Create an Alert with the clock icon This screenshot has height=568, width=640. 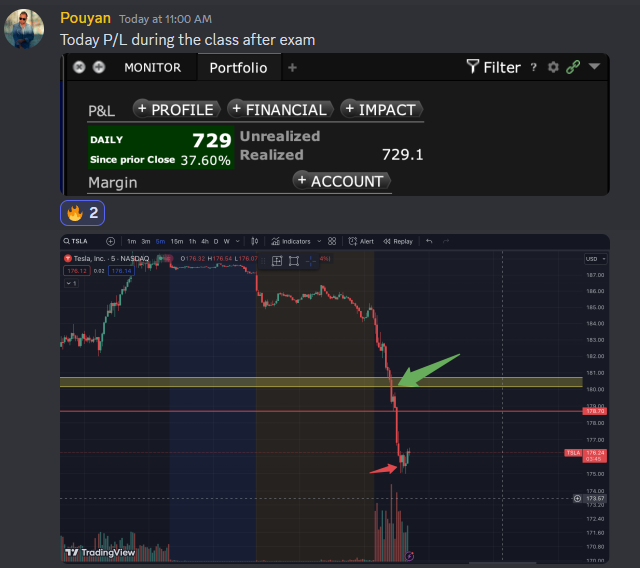click(361, 242)
